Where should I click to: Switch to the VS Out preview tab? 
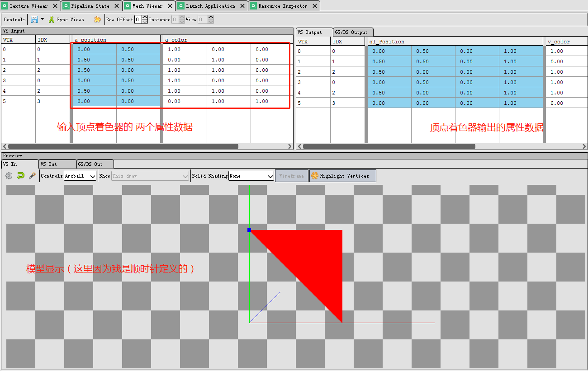point(57,164)
